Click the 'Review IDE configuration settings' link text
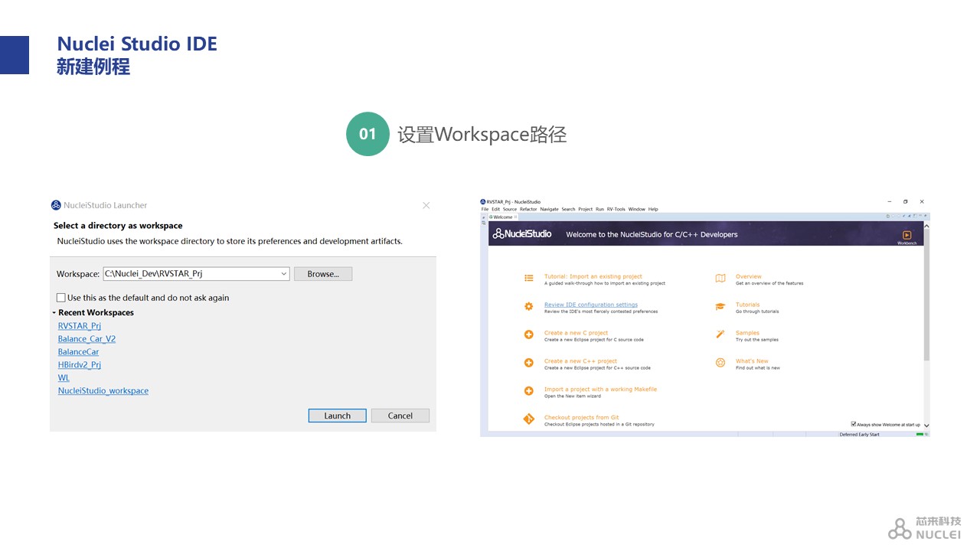 (590, 305)
